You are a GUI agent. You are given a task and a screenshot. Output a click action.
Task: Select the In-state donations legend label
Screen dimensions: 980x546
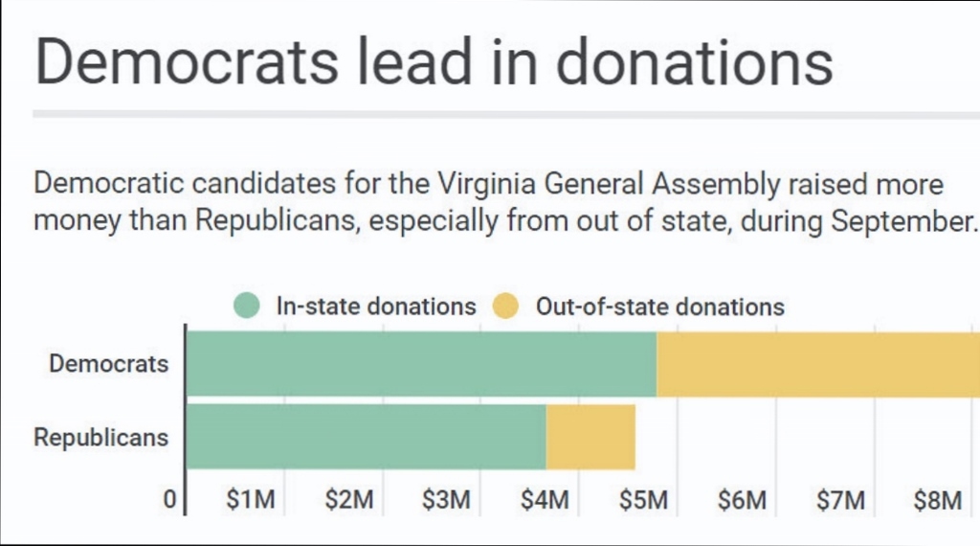pyautogui.click(x=376, y=307)
